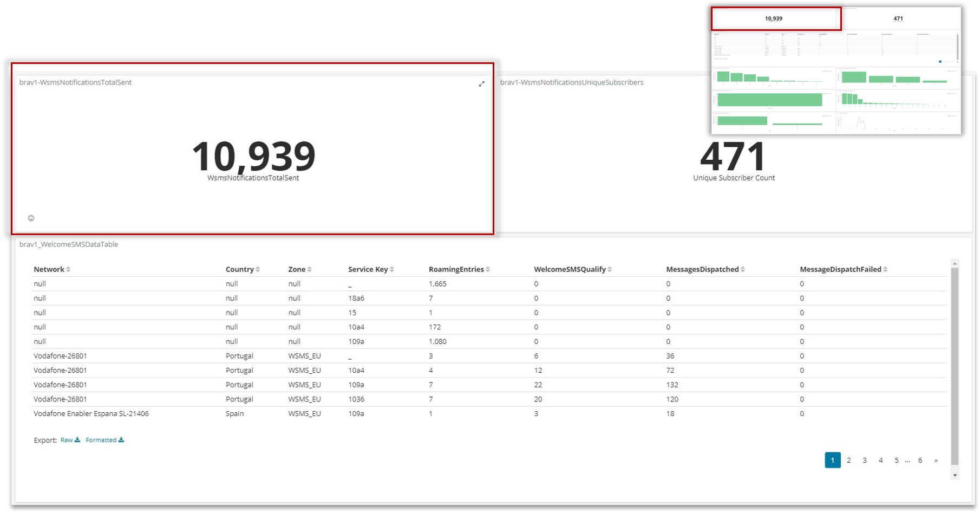Sort table by WelcomeSMSQualify column
The height and width of the screenshot is (513, 980).
(x=573, y=269)
